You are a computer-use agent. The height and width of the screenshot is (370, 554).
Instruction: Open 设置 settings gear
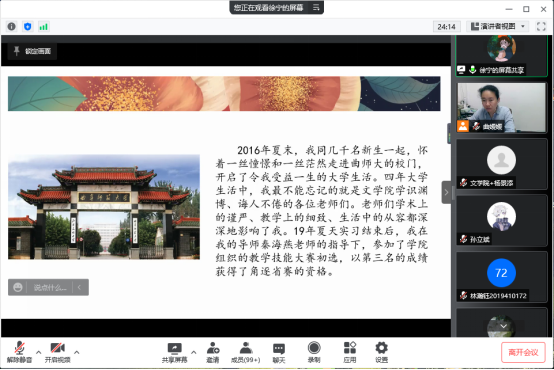(x=381, y=352)
